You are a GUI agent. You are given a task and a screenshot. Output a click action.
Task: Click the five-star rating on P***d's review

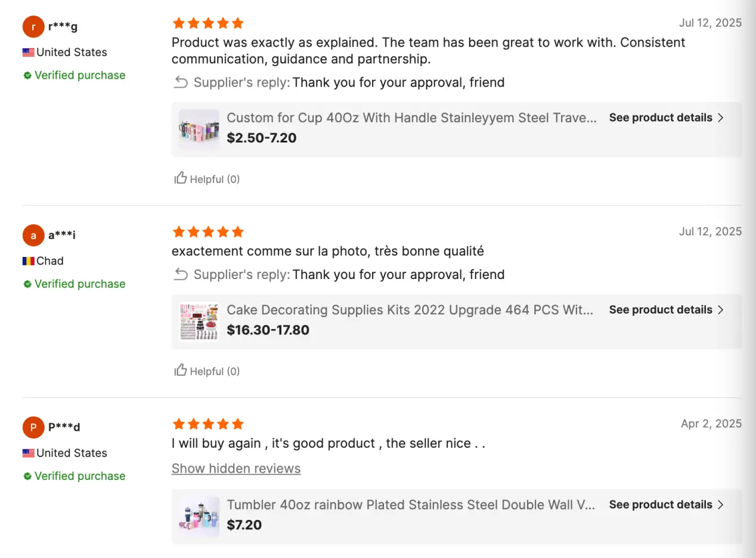[208, 424]
